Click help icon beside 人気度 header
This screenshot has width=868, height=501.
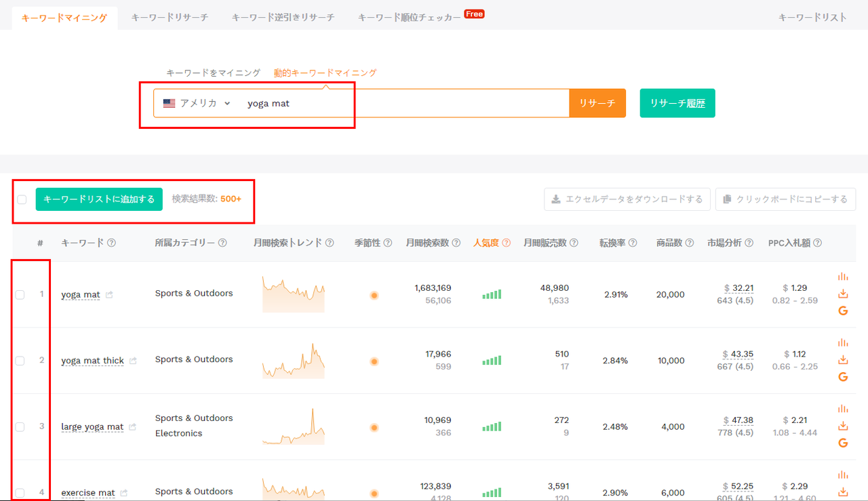coord(506,243)
